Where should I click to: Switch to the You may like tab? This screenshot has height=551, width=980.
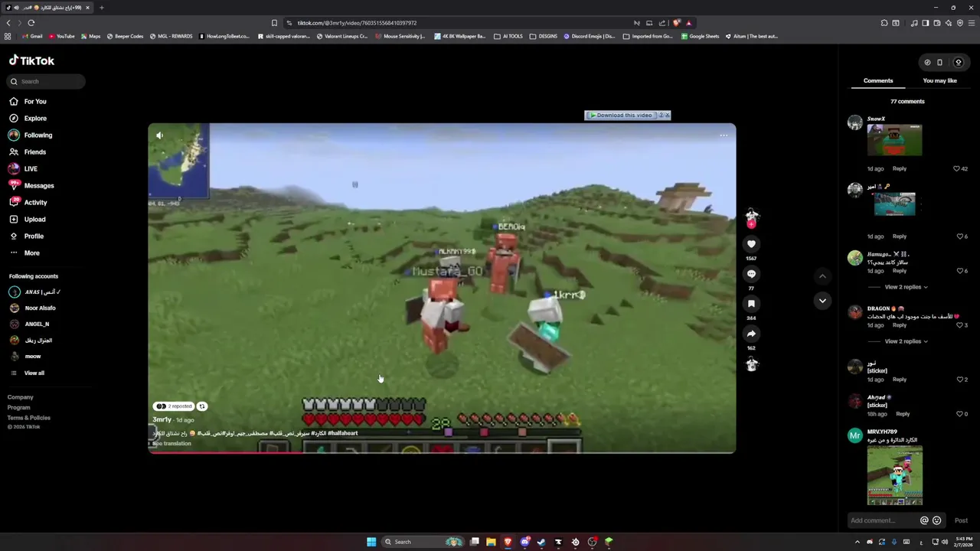[x=940, y=80]
